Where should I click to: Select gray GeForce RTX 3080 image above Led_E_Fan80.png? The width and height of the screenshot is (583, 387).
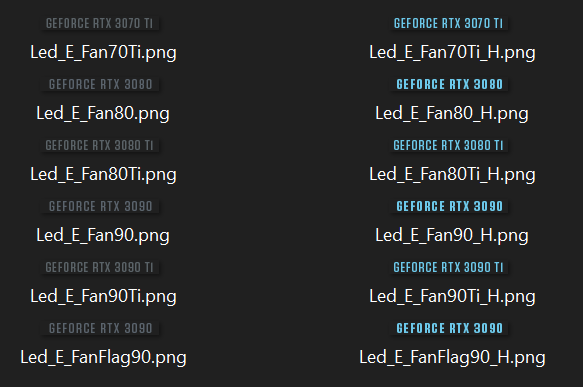coord(100,84)
